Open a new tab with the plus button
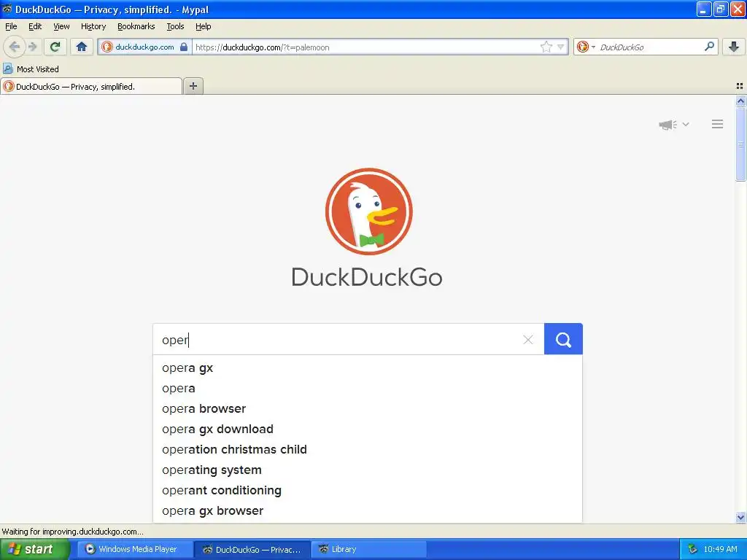The image size is (747, 560). (193, 86)
